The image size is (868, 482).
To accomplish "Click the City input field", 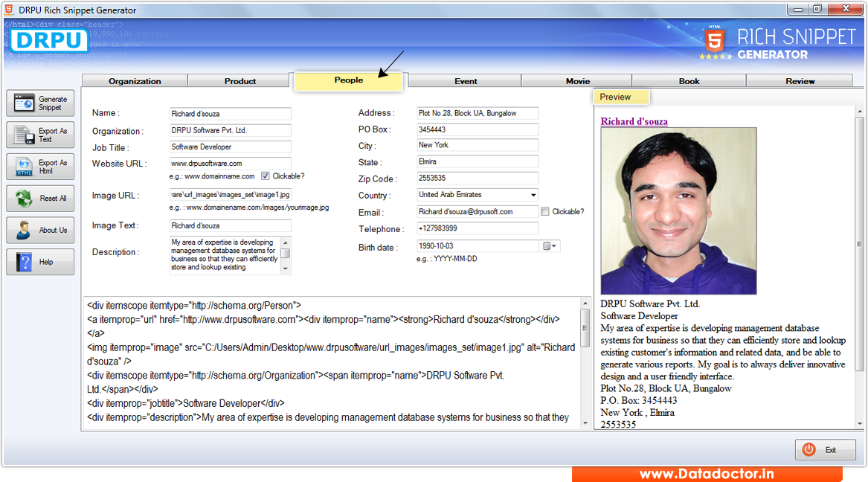I will 478,145.
